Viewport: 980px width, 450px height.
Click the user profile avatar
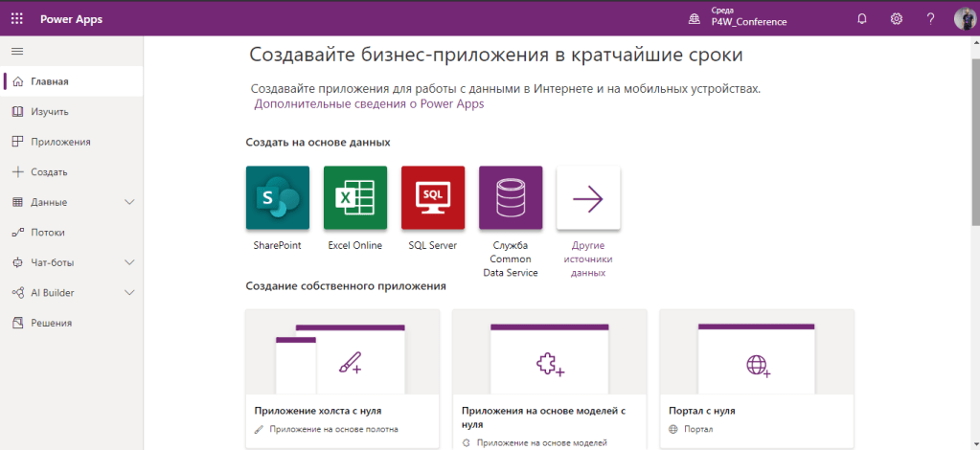[x=964, y=19]
